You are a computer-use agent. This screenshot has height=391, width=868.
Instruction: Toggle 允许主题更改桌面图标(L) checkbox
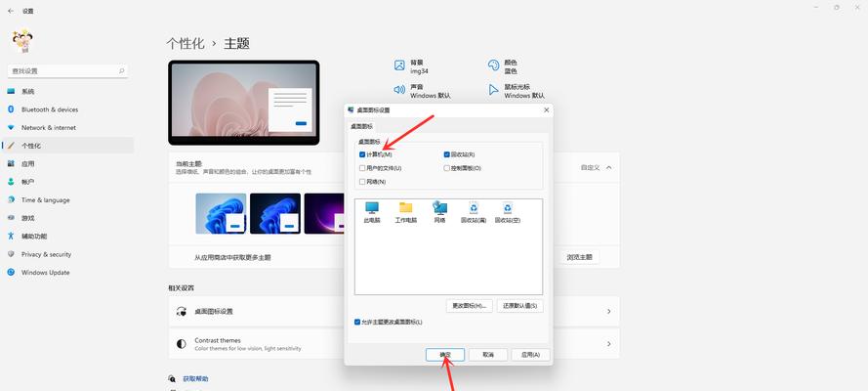point(357,322)
